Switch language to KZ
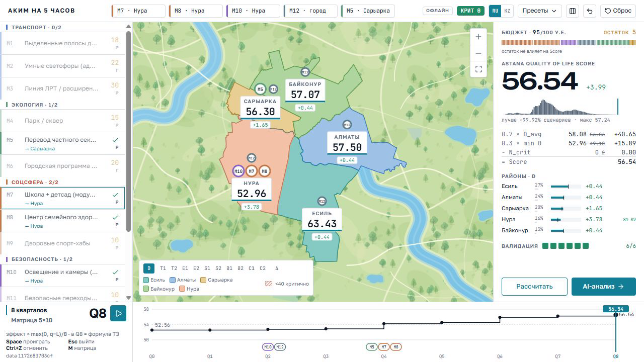 (507, 11)
